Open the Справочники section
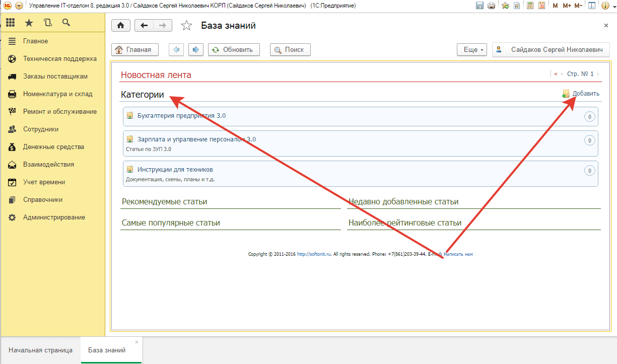617x364 pixels. tap(53, 199)
